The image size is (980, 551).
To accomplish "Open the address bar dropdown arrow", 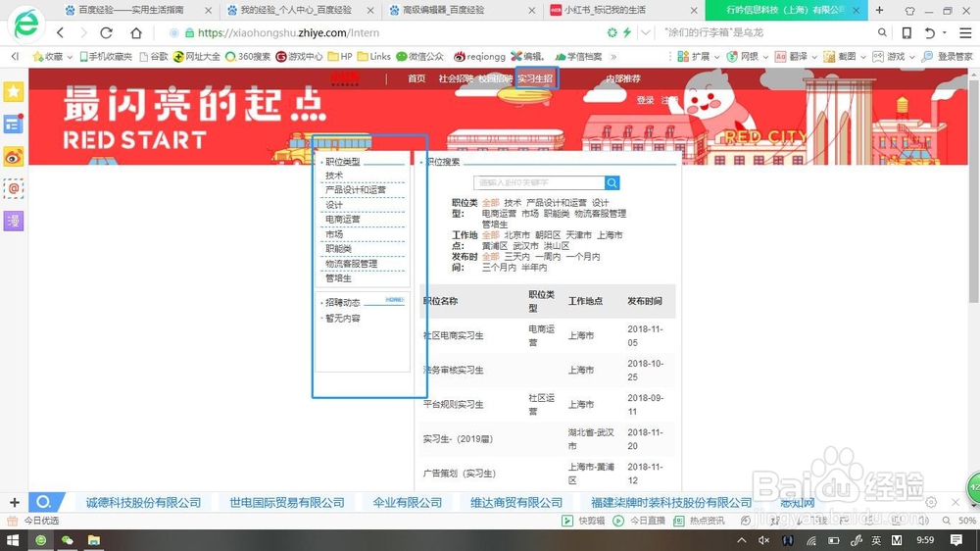I will coord(646,32).
